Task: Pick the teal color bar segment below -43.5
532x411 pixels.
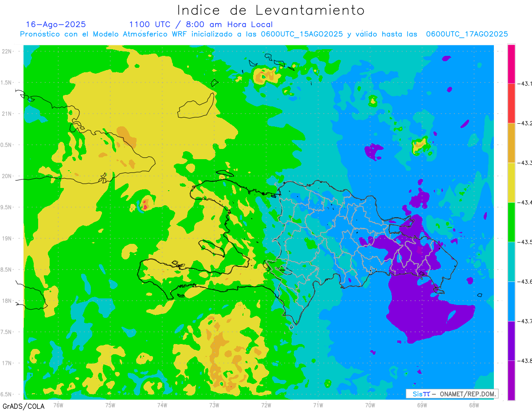Action: 511,262
